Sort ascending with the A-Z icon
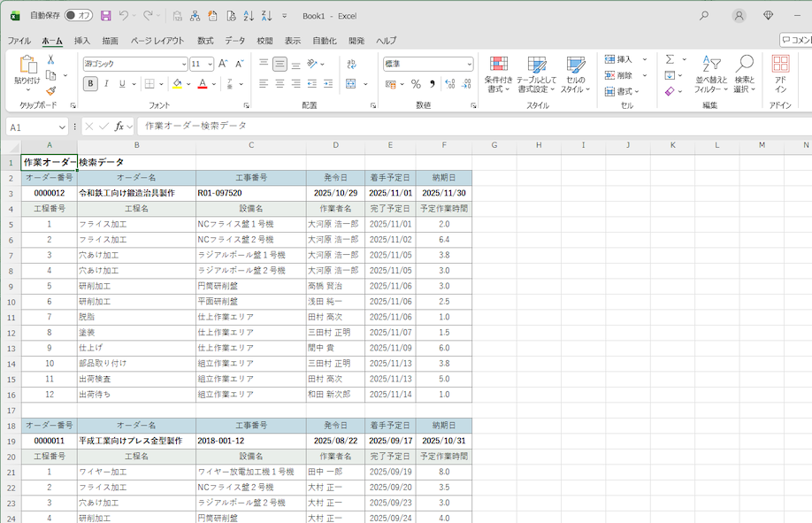The image size is (812, 523). [247, 16]
